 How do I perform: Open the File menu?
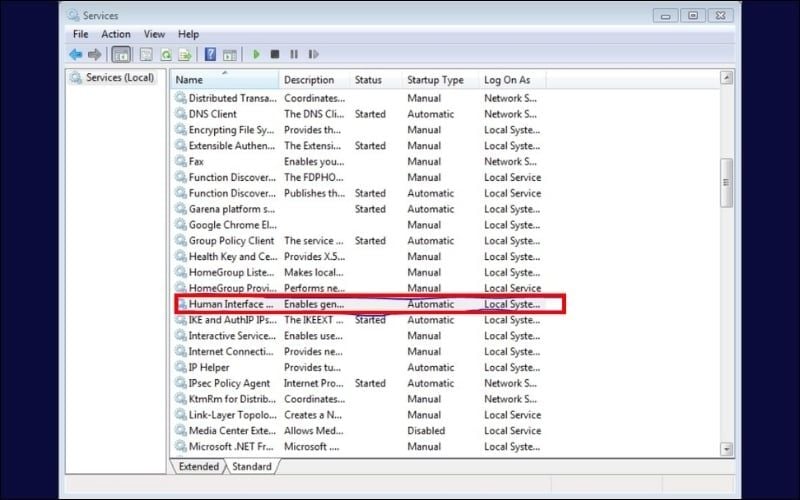(x=80, y=34)
